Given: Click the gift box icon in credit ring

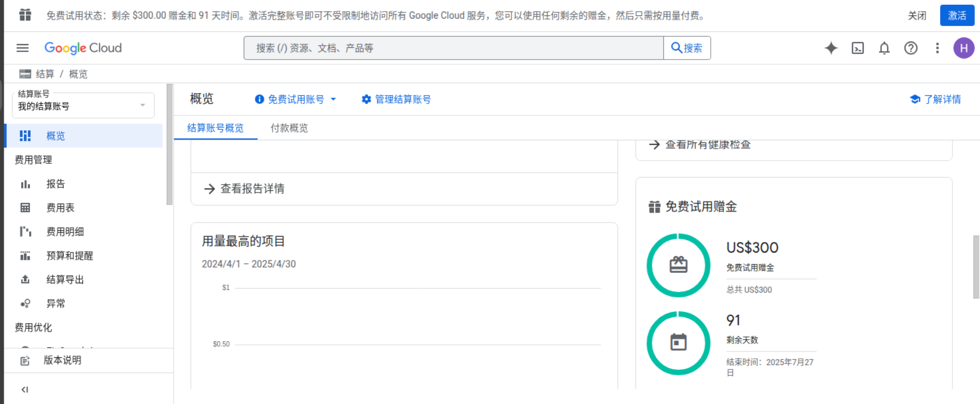Looking at the screenshot, I should click(x=678, y=265).
